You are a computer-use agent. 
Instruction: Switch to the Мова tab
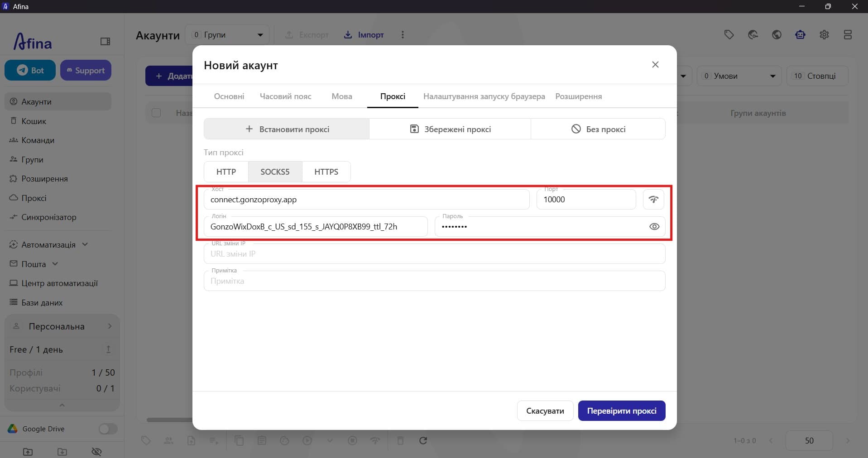342,96
